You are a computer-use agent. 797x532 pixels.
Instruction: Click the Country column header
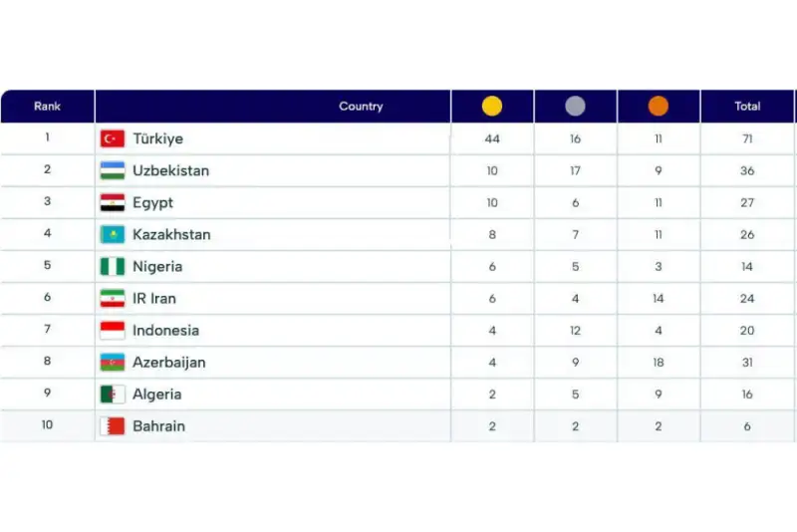click(361, 107)
